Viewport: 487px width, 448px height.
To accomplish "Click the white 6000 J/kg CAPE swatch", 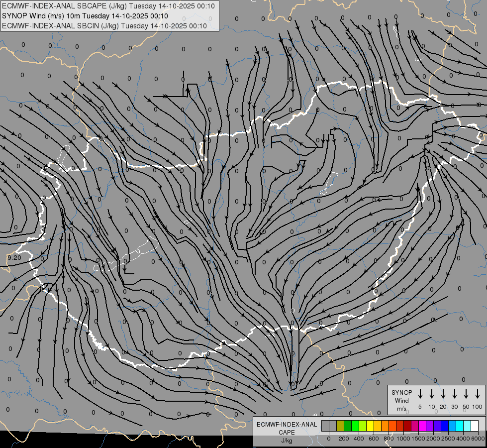I will (x=474, y=426).
